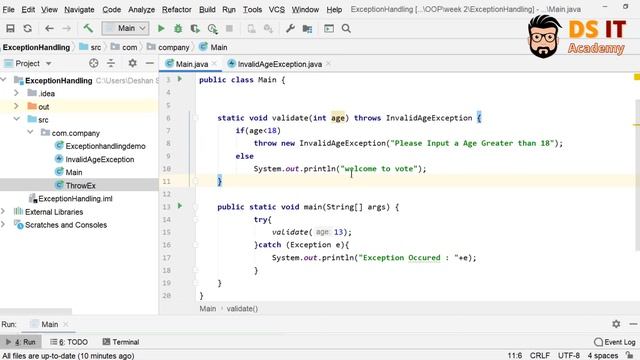
Task: Close the InvalidAgeException.java tab
Action: [x=329, y=64]
